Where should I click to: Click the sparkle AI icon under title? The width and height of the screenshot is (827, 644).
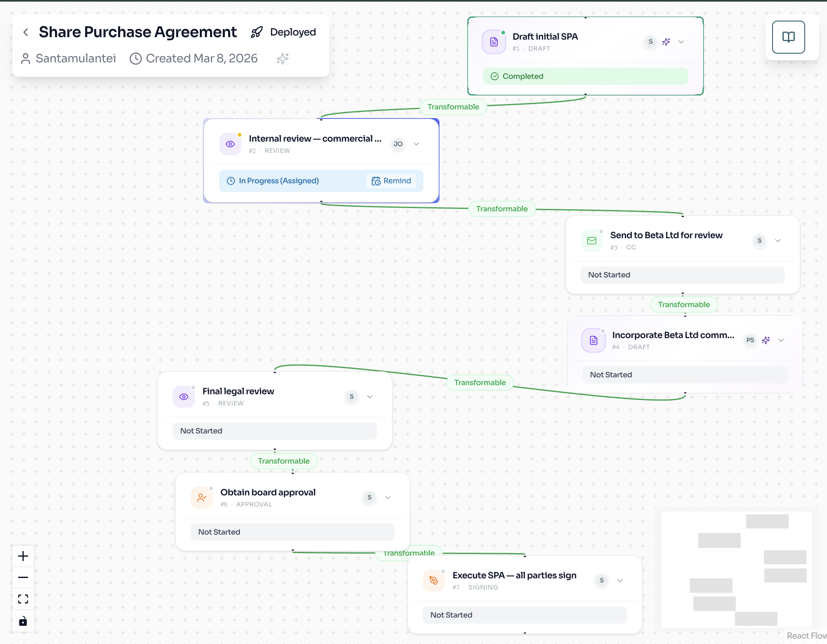(283, 59)
